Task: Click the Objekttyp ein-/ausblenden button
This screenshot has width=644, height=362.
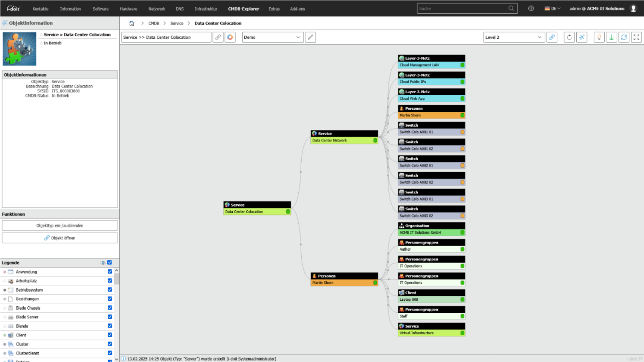Action: tap(59, 225)
